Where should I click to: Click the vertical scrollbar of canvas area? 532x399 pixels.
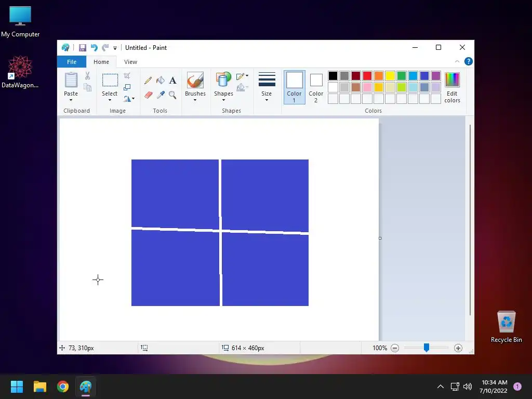[x=470, y=220]
